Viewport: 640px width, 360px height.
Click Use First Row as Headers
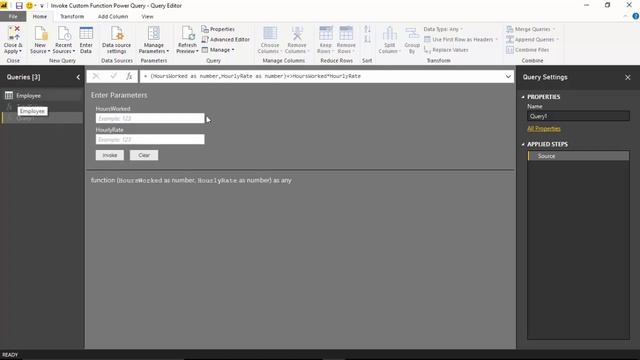(x=461, y=40)
